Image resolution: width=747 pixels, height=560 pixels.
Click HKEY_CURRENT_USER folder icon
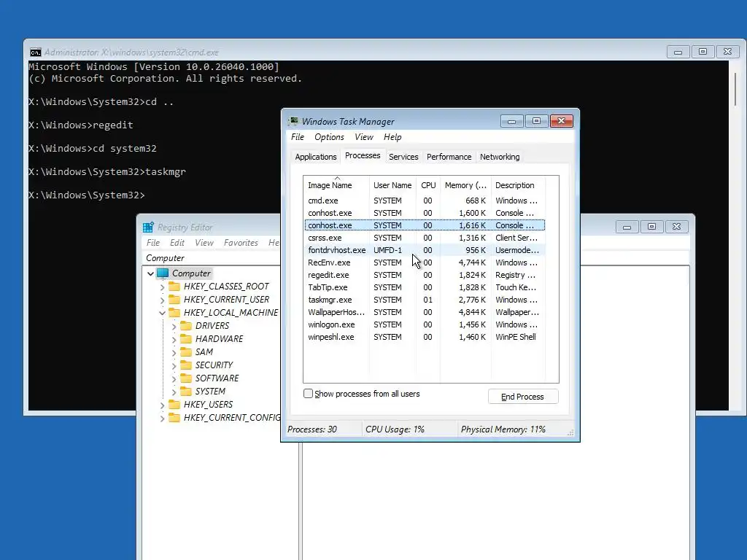tap(174, 300)
